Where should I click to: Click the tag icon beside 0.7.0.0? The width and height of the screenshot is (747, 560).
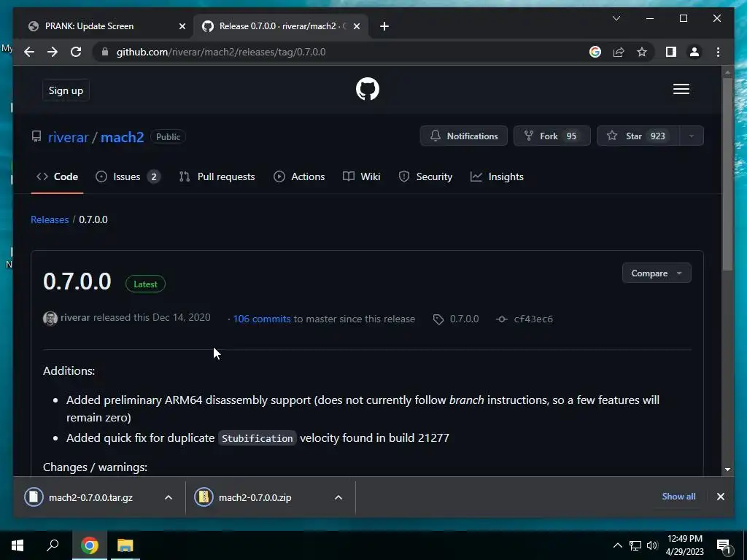coord(438,319)
